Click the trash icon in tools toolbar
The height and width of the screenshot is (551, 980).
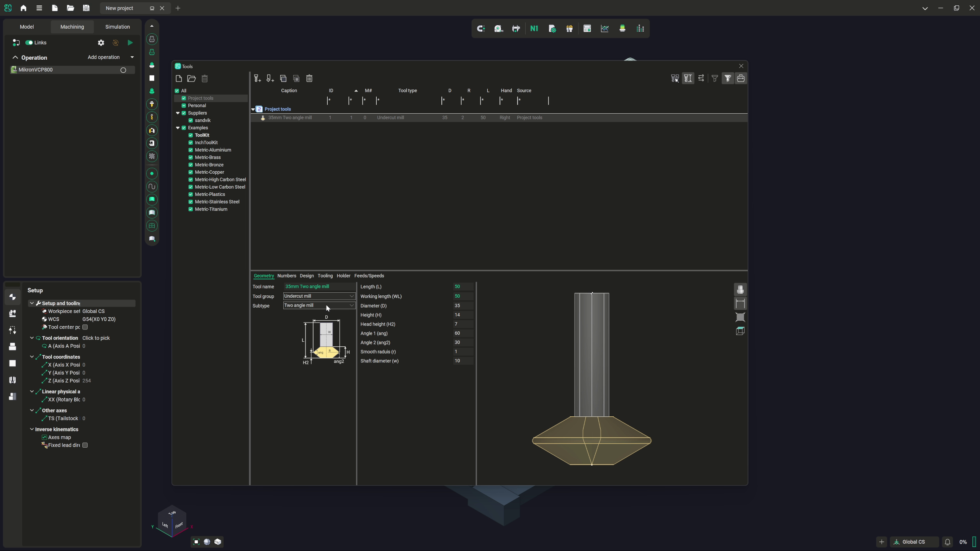pos(309,78)
